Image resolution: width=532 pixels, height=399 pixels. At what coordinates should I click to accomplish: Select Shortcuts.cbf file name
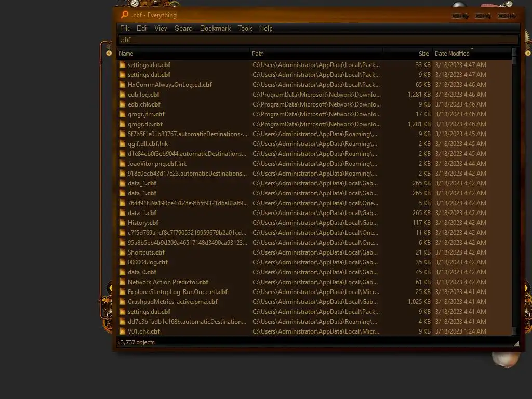pyautogui.click(x=146, y=252)
